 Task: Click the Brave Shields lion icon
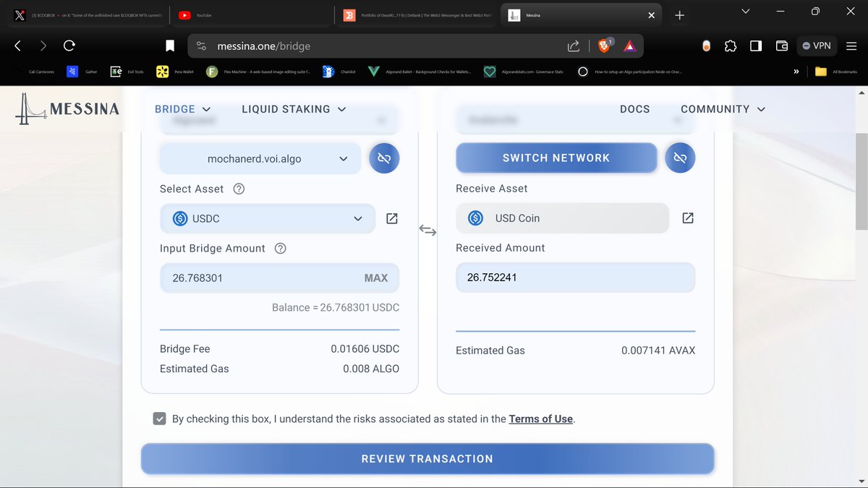[x=605, y=46]
